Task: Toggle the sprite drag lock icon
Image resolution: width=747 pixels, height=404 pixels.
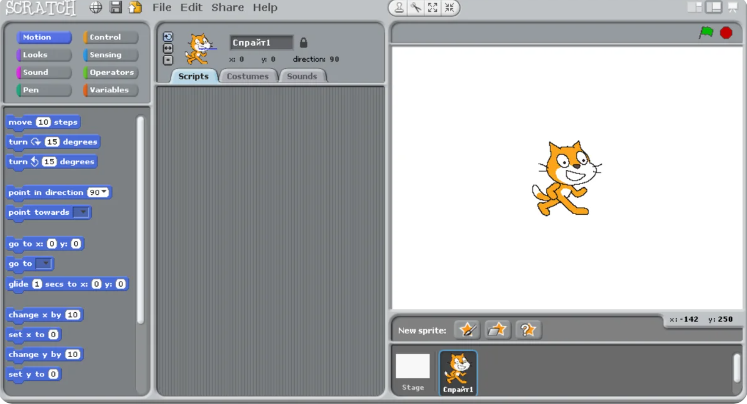Action: (303, 42)
